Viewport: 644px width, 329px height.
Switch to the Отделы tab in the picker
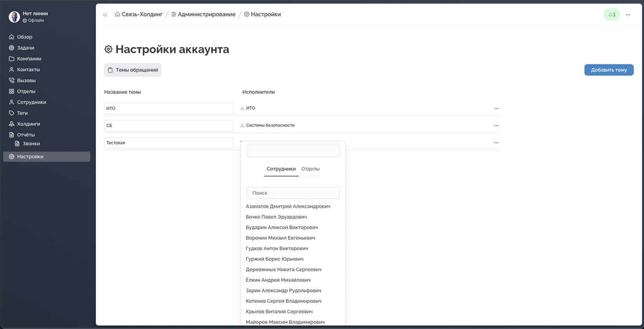pos(310,169)
